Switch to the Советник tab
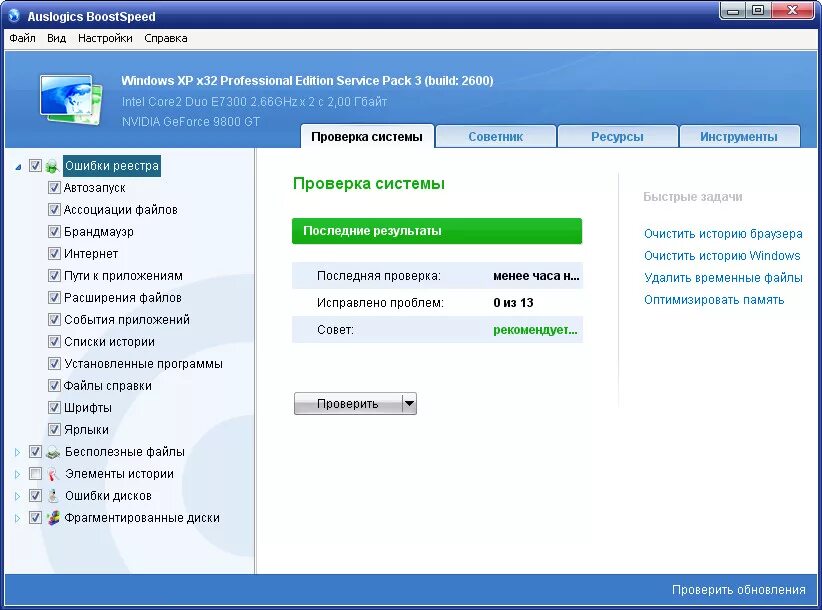Viewport: 822px width, 610px height. [x=495, y=137]
